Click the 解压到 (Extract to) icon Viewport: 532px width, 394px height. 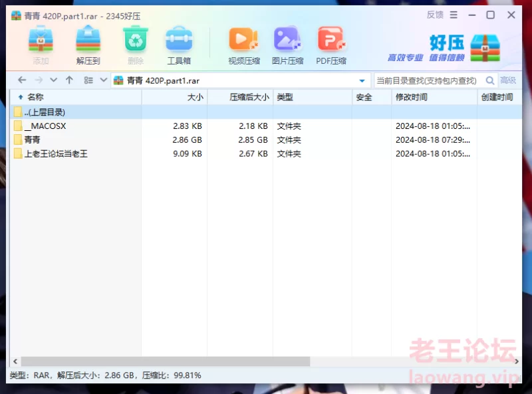pos(88,40)
